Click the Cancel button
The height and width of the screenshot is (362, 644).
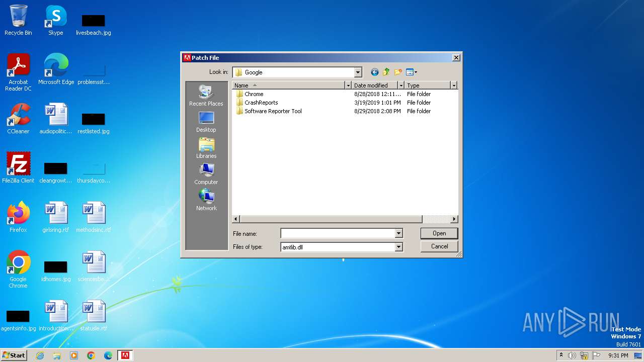(439, 246)
